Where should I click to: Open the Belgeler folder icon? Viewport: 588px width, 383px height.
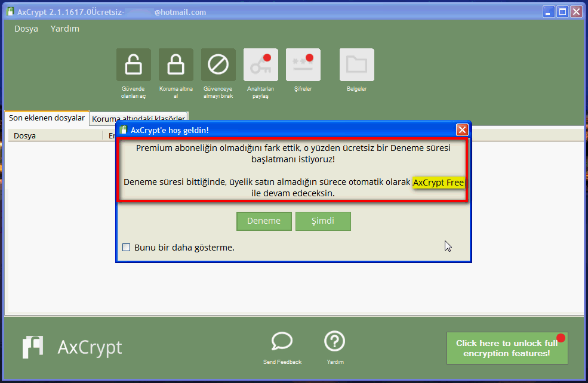(x=356, y=64)
